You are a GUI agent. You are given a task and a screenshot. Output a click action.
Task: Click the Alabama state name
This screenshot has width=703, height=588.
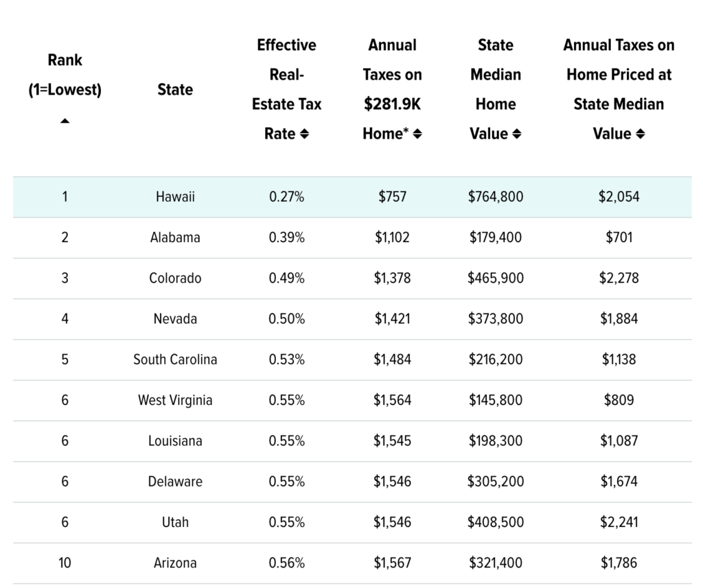175,237
